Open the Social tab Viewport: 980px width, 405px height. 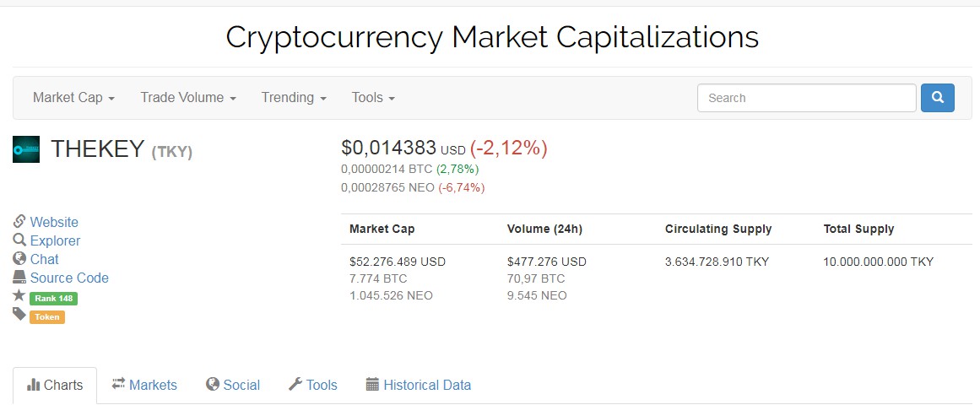pos(233,386)
